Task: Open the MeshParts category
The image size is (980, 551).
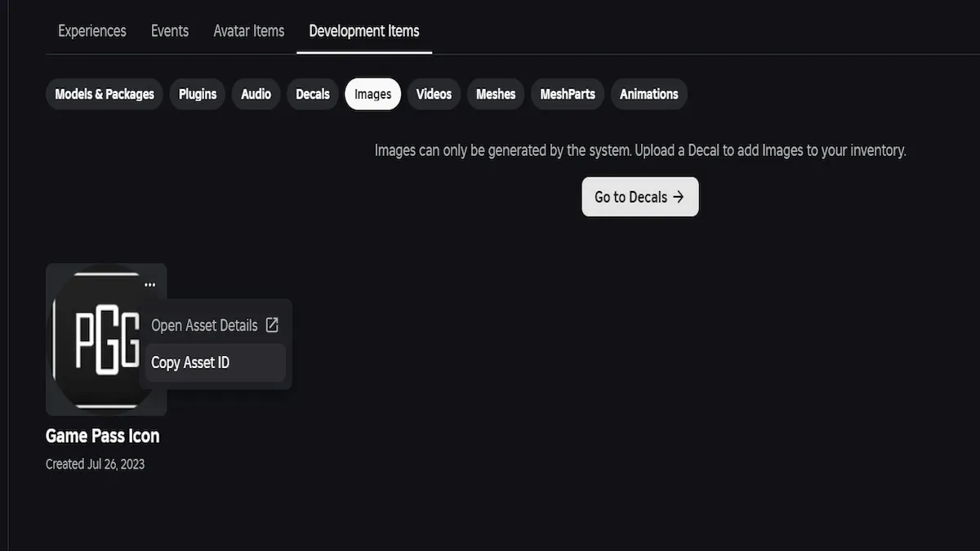Action: click(x=568, y=94)
